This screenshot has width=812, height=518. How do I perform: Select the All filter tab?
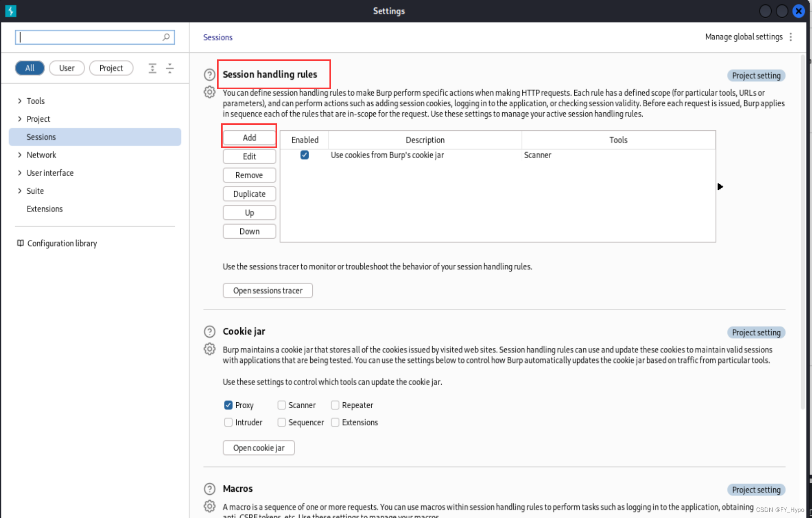pos(30,68)
